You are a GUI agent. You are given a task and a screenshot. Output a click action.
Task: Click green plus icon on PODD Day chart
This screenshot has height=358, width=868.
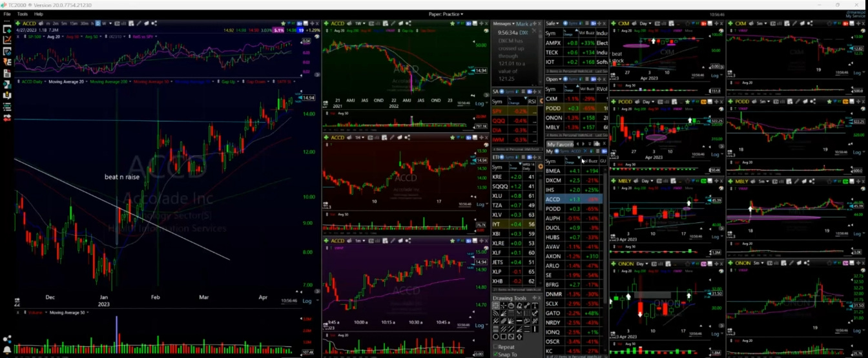pos(614,102)
